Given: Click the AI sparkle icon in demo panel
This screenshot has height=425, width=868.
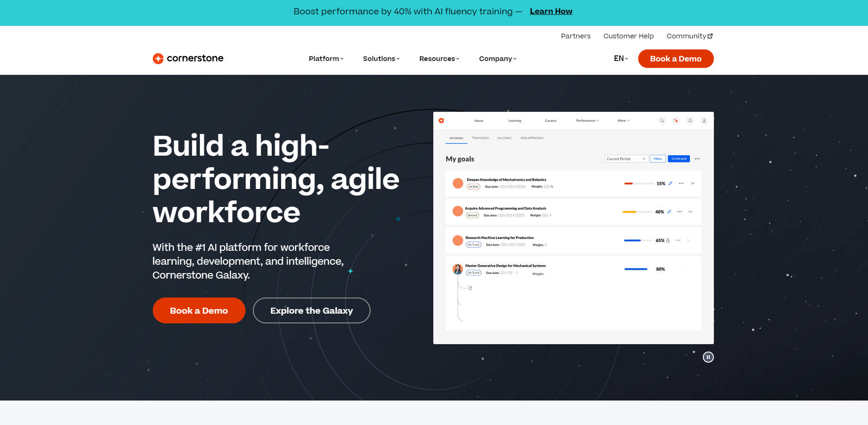Looking at the screenshot, I should 676,121.
